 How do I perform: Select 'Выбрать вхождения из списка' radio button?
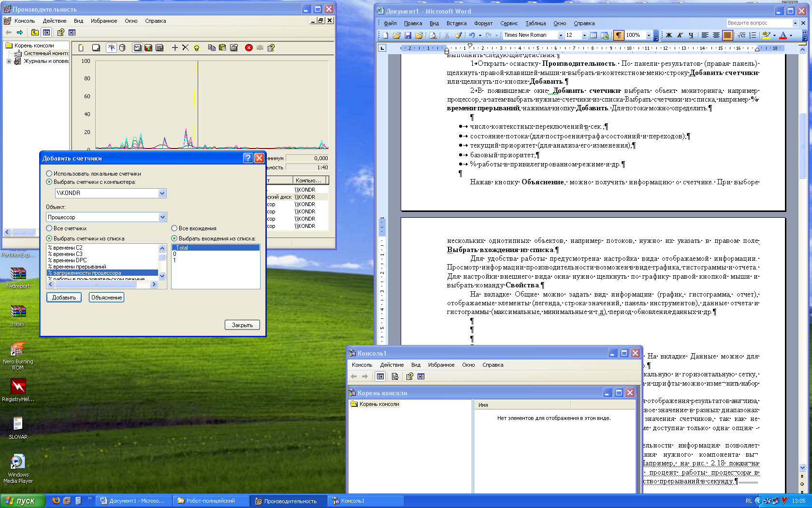pos(174,239)
